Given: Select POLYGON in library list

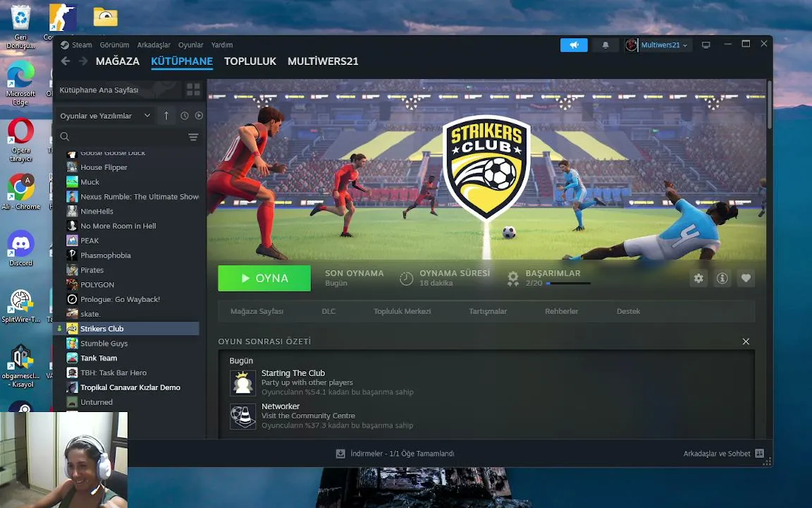Looking at the screenshot, I should tap(133, 284).
